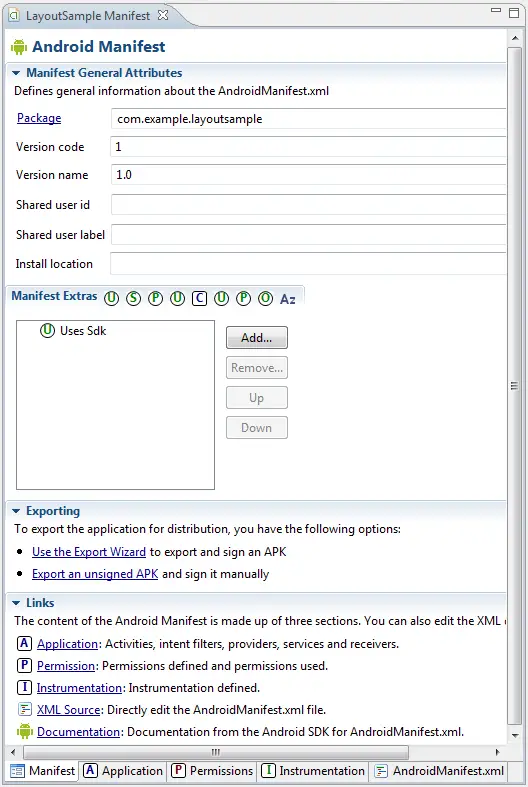Select the Uses Sdk item in the list
This screenshot has height=787, width=528.
click(x=73, y=331)
